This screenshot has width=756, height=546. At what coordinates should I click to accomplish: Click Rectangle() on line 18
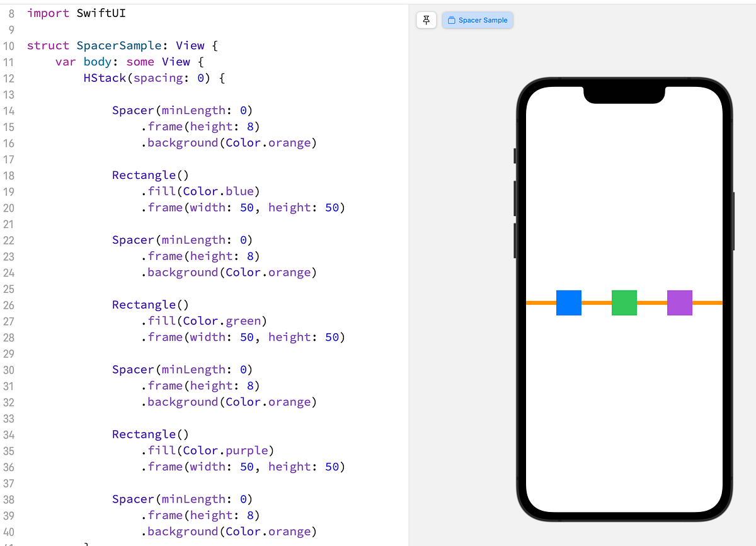tap(150, 174)
